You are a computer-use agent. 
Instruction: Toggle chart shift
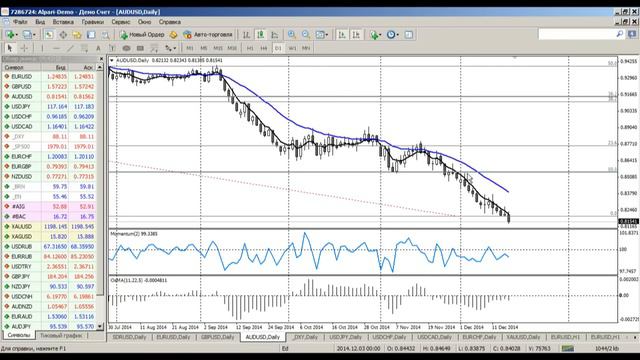point(356,35)
